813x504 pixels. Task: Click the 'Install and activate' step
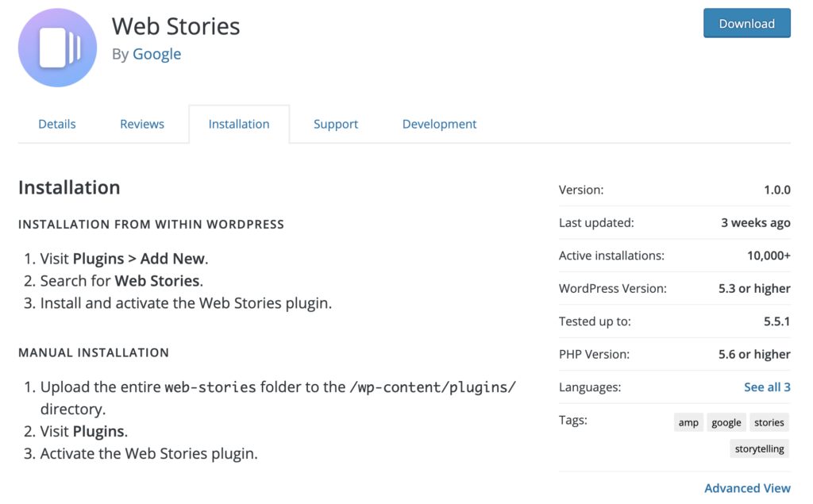[x=186, y=303]
